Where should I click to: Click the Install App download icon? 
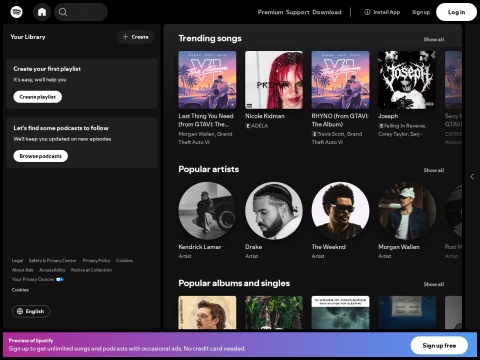coord(367,12)
